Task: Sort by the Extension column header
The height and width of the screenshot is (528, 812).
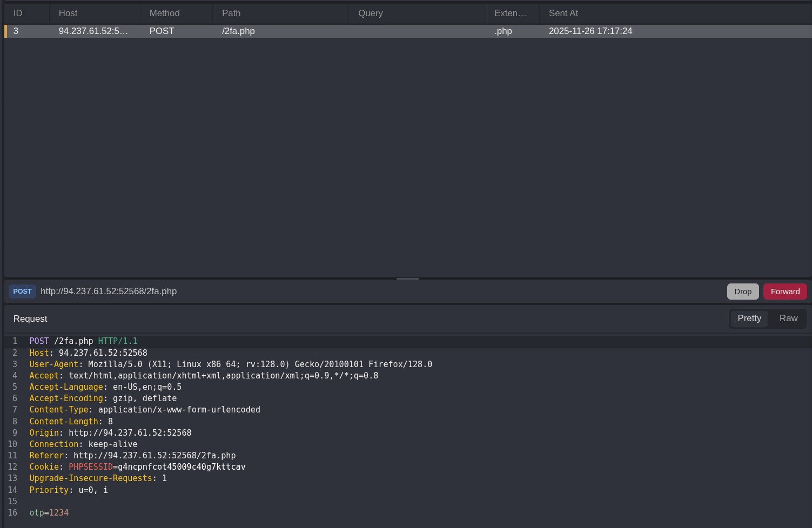Action: tap(509, 13)
